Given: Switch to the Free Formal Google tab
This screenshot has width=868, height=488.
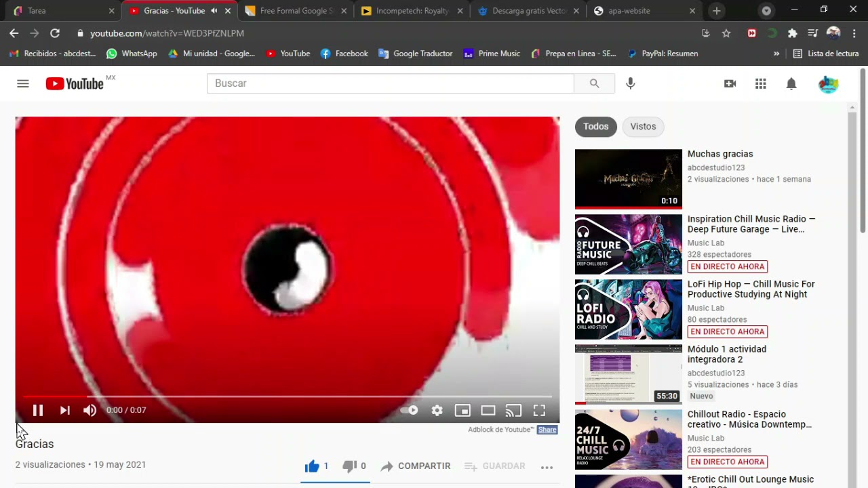Looking at the screenshot, I should (297, 11).
